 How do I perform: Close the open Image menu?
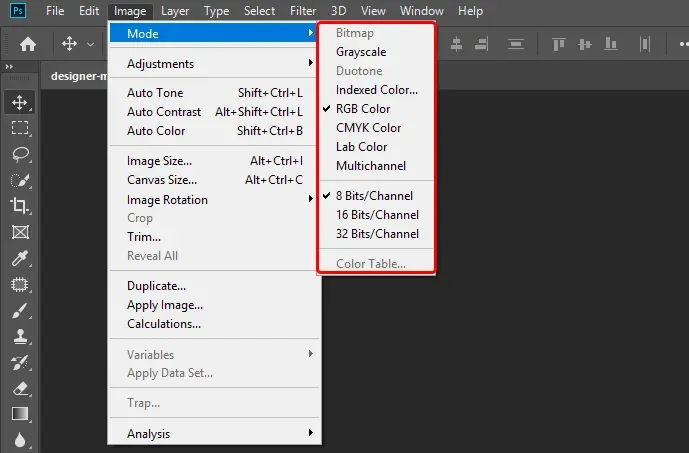pyautogui.click(x=130, y=11)
